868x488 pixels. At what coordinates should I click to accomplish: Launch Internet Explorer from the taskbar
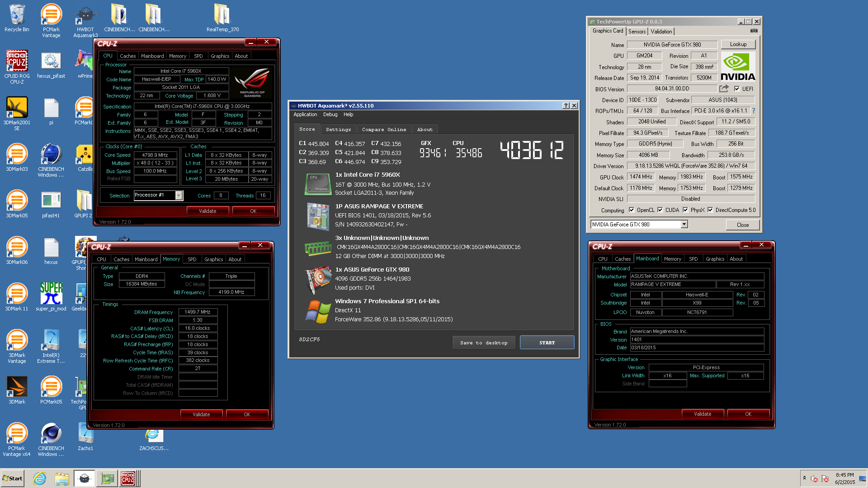coord(40,479)
